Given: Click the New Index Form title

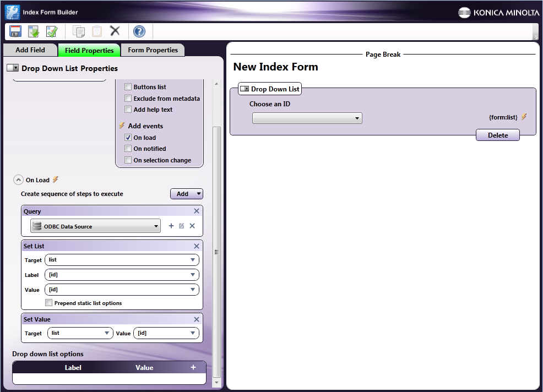Looking at the screenshot, I should pyautogui.click(x=276, y=67).
